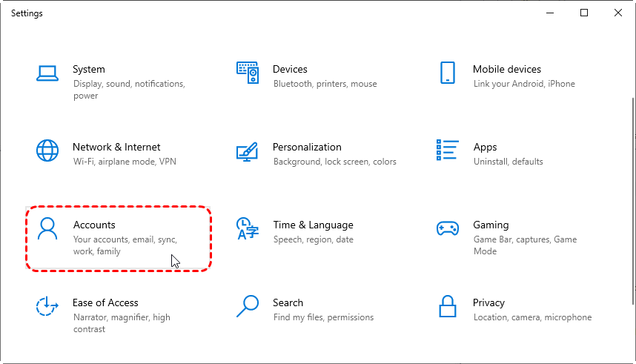Click the Mobile devices phone icon
The height and width of the screenshot is (364, 636).
point(447,73)
